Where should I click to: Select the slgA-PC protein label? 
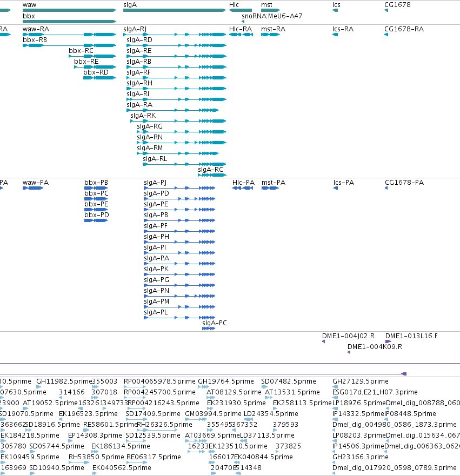point(215,323)
